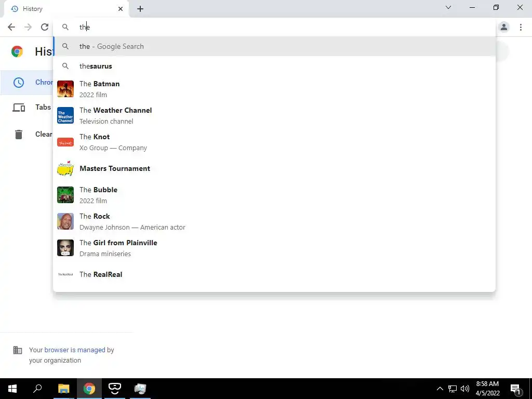Click The RealReal logo icon
The height and width of the screenshot is (399, 532).
click(65, 274)
